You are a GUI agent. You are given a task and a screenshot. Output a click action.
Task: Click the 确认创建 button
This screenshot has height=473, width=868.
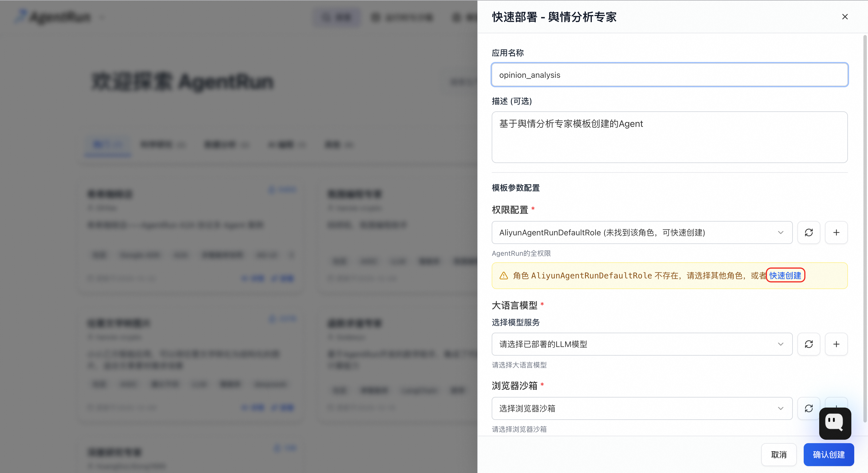[x=829, y=455]
